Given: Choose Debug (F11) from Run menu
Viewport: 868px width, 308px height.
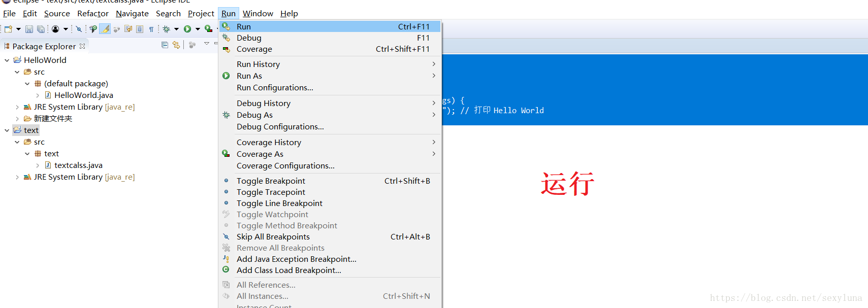Looking at the screenshot, I should tap(330, 38).
